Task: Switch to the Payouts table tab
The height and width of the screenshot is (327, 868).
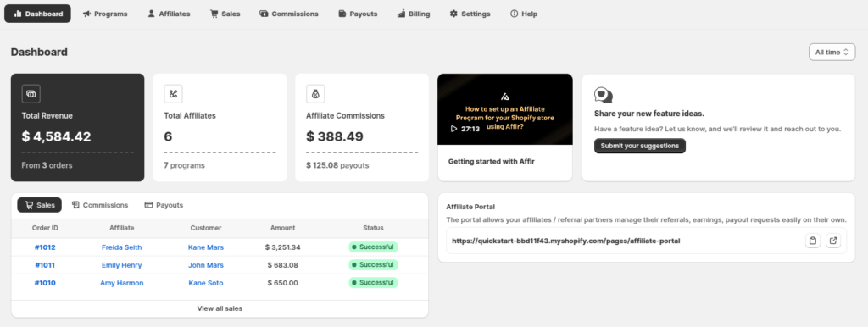Action: (164, 205)
